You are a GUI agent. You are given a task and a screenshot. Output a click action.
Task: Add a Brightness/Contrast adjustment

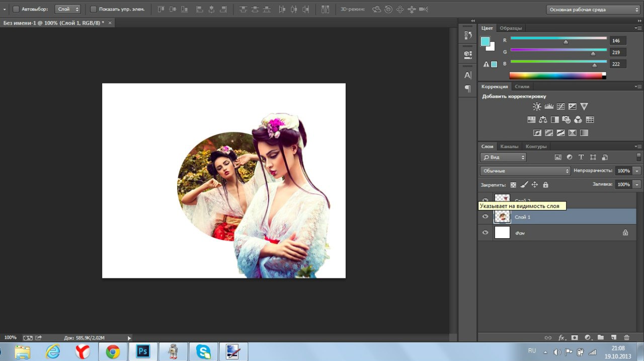click(x=537, y=107)
